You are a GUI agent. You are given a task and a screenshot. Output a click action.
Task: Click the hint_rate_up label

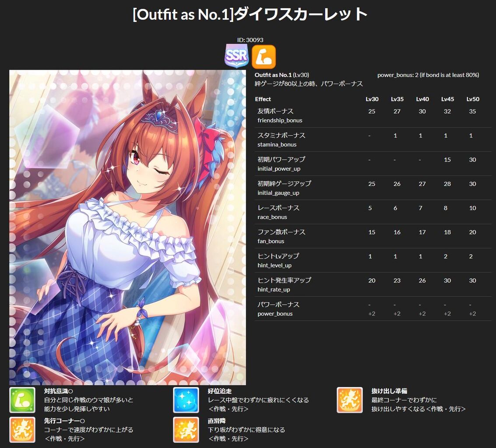click(x=274, y=290)
